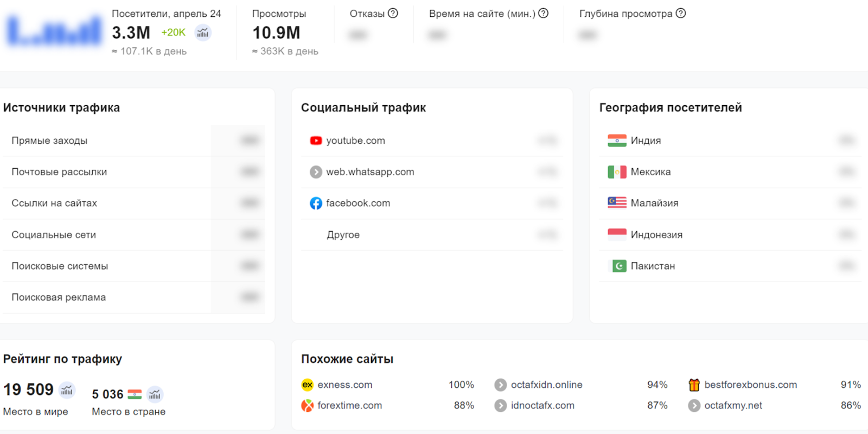868x434 pixels.
Task: Open facebook.com social traffic link
Action: pyautogui.click(x=358, y=203)
